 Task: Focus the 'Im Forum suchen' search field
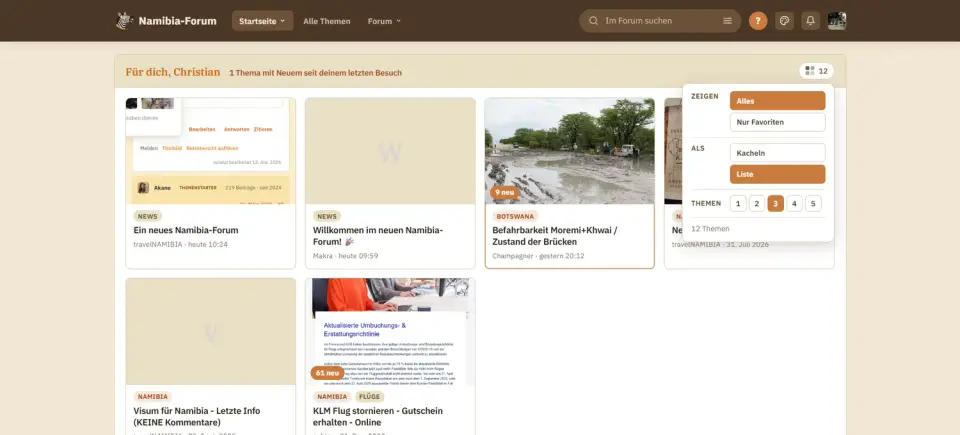[x=660, y=21]
